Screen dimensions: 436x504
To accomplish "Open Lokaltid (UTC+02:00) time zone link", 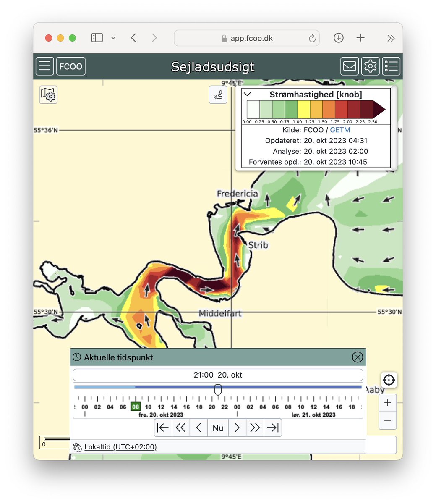I will click(121, 447).
